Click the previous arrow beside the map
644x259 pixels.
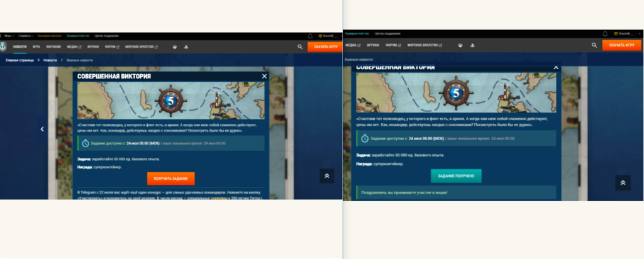(42, 129)
